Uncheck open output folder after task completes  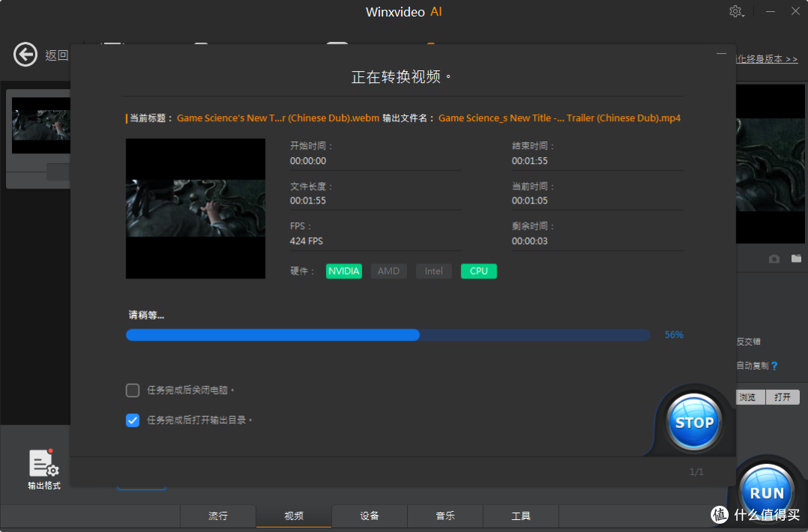point(132,420)
